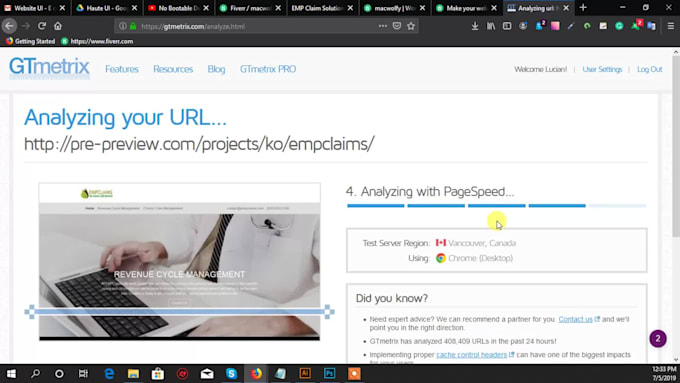
Task: Open Microsoft Store from the taskbar
Action: 158,373
